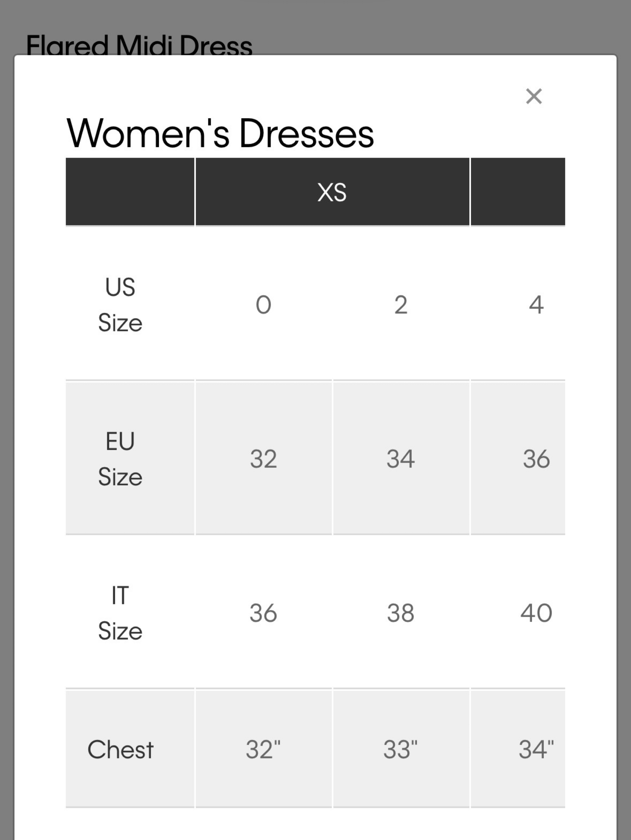Select the 34" chest measurement cell
This screenshot has width=631, height=840.
click(x=518, y=749)
